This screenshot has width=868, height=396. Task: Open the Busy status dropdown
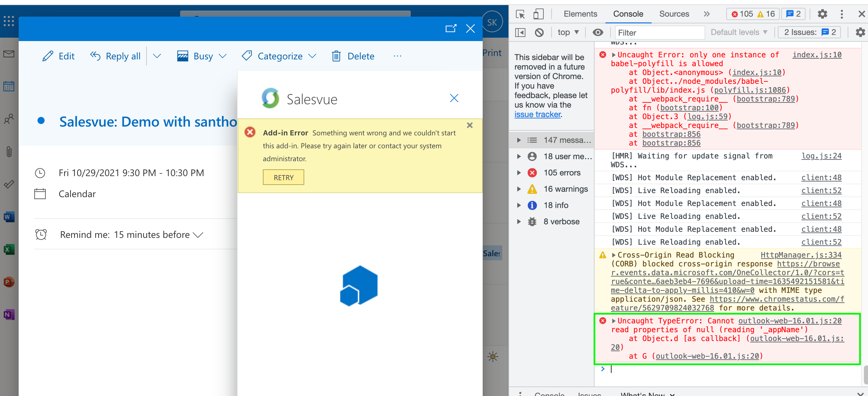click(202, 56)
